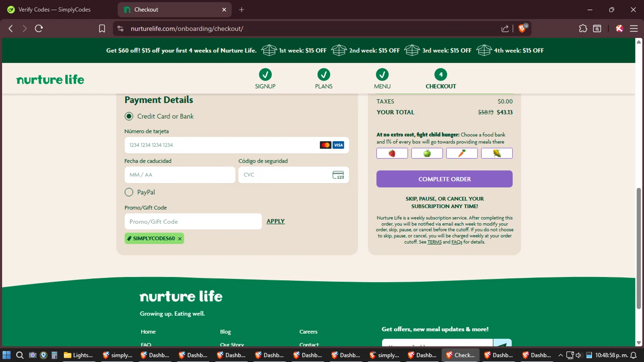Open the calculator app in the taskbar
The width and height of the screenshot is (644, 362).
click(55, 355)
